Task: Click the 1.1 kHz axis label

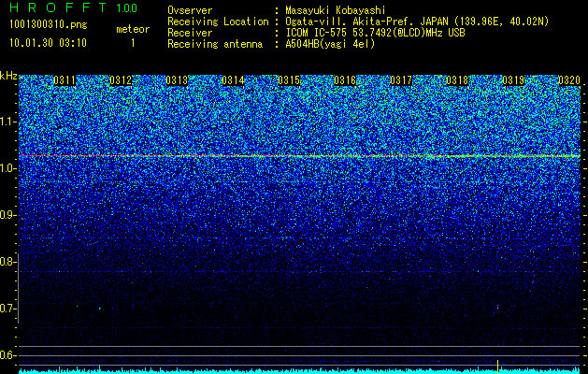Action: point(7,122)
